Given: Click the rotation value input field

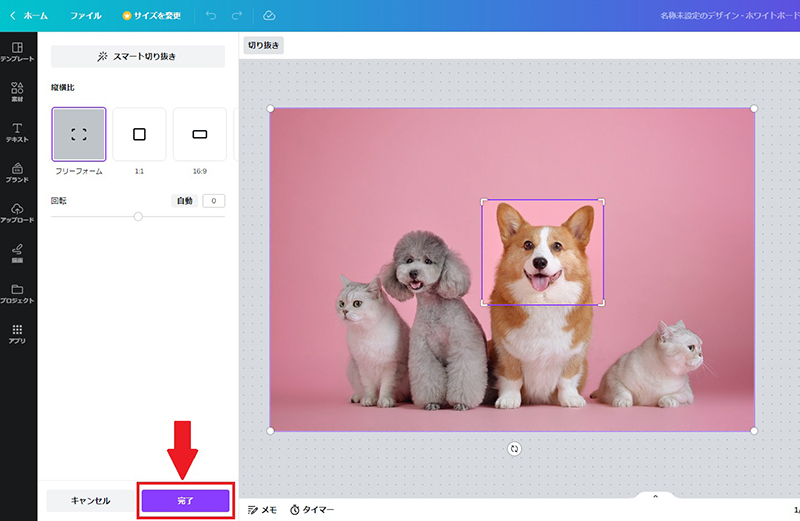Looking at the screenshot, I should 214,201.
